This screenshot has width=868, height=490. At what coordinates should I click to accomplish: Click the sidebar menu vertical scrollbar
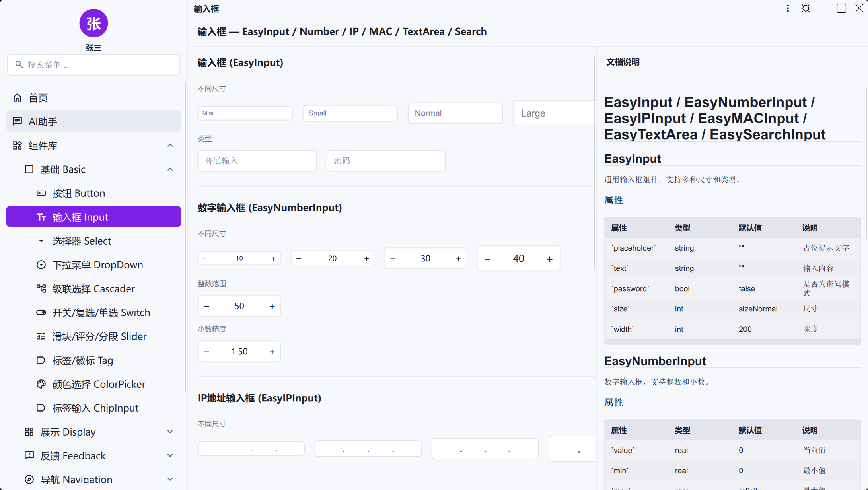click(x=185, y=236)
